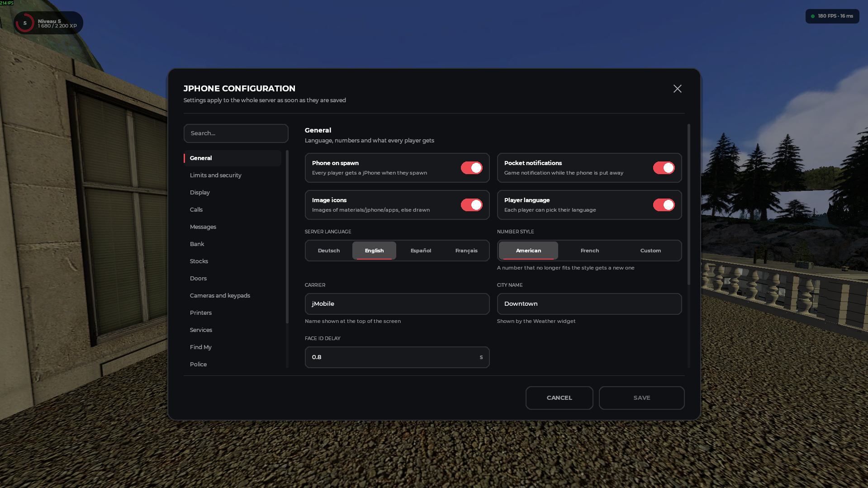The height and width of the screenshot is (488, 868).
Task: Click the settings panel scrollbar
Action: click(688, 204)
